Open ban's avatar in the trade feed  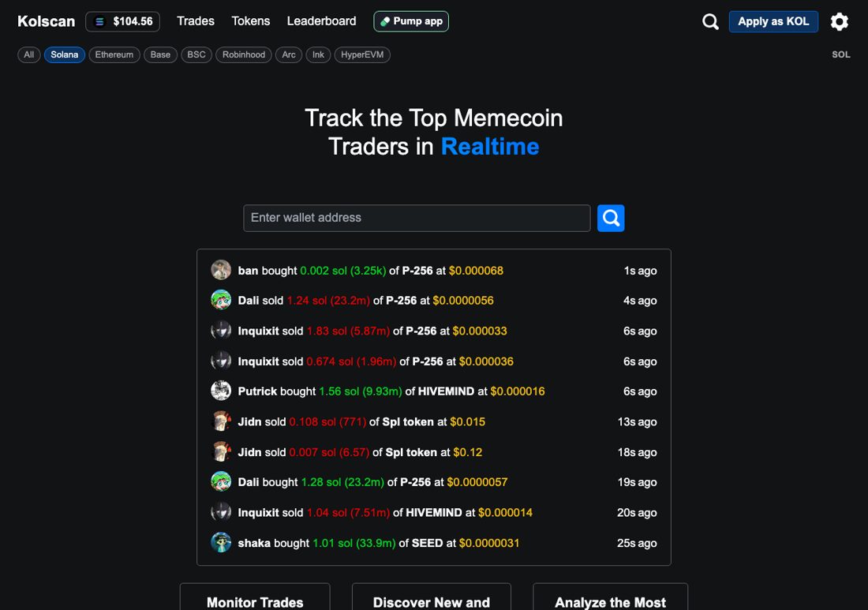click(221, 270)
